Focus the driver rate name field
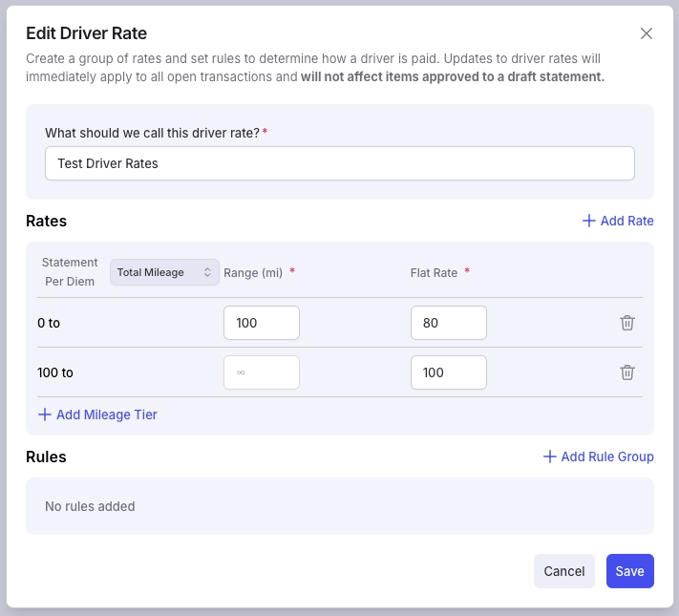The height and width of the screenshot is (616, 679). coord(340,163)
